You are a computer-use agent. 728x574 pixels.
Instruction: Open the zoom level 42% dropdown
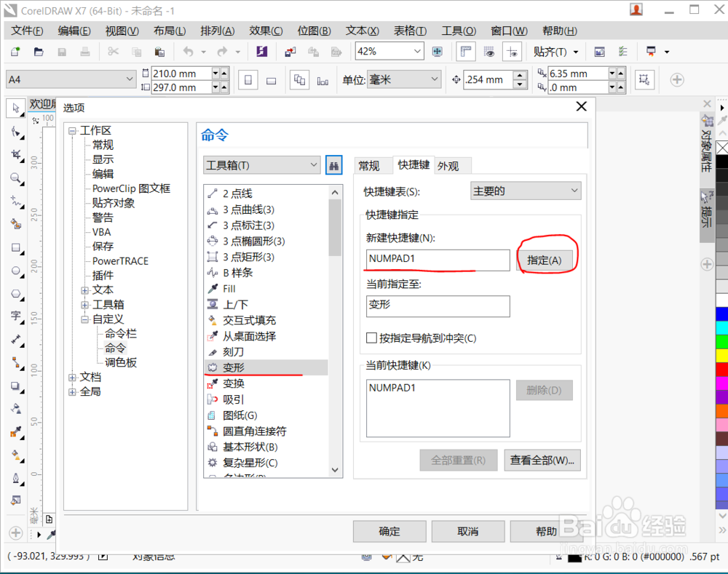coord(417,52)
